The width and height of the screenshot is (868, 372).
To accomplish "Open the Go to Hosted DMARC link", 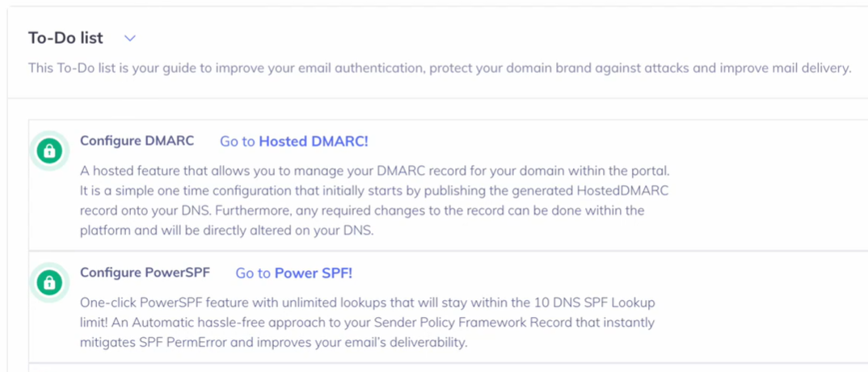I will [x=293, y=142].
